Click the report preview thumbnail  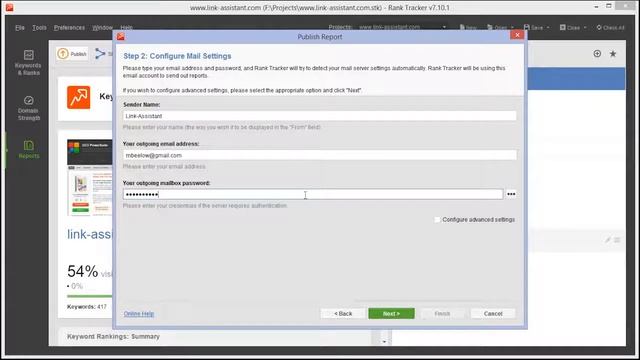coord(90,178)
